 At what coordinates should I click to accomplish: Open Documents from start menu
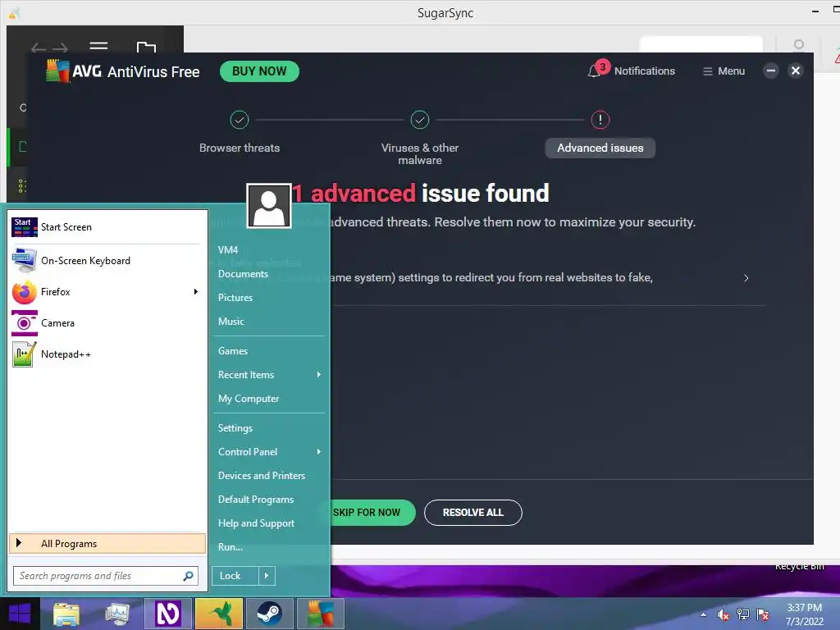243,274
